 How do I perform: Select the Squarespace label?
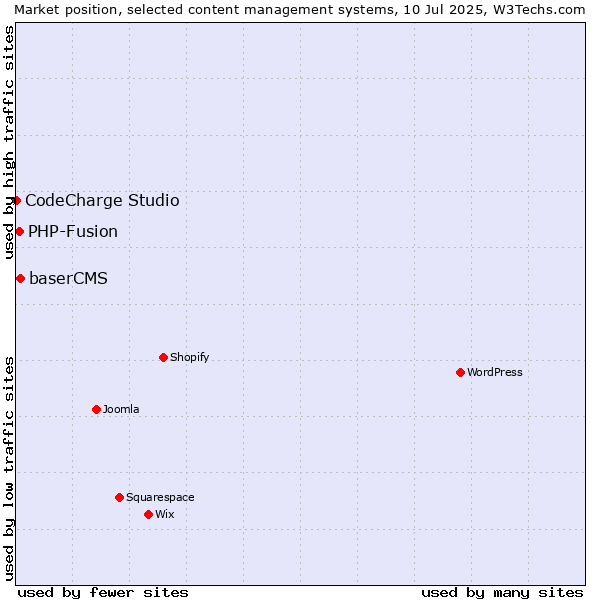[x=160, y=497]
